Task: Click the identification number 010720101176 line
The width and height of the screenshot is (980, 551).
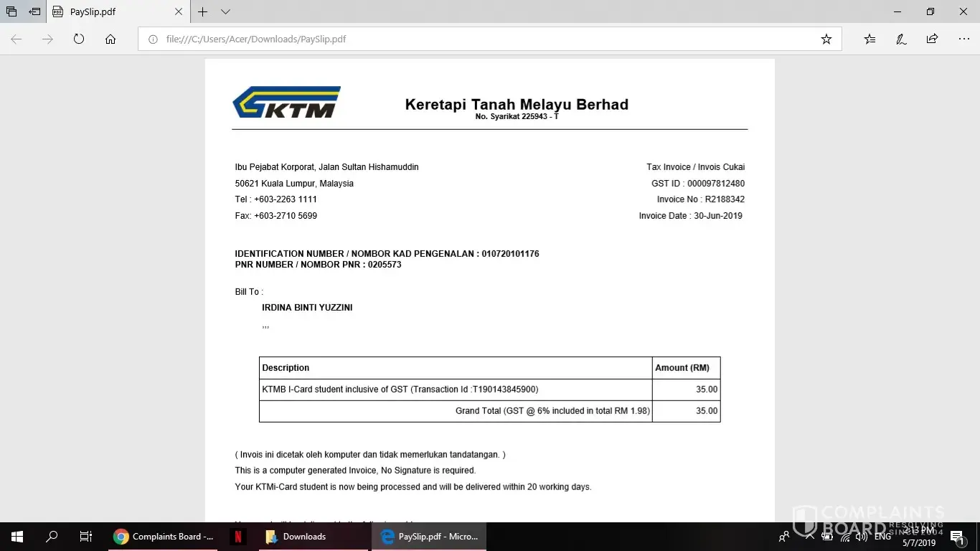Action: point(387,254)
